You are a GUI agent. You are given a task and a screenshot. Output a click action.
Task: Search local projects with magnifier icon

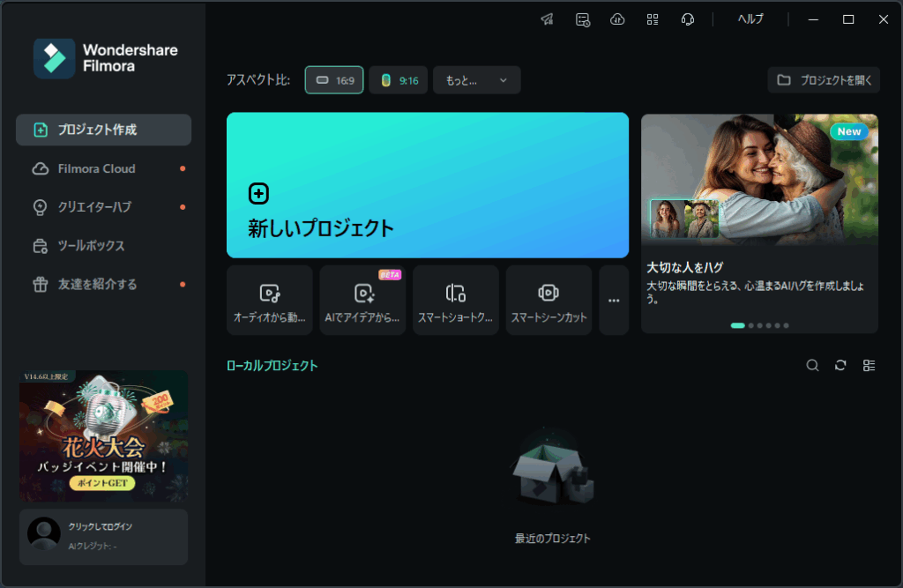pos(812,366)
